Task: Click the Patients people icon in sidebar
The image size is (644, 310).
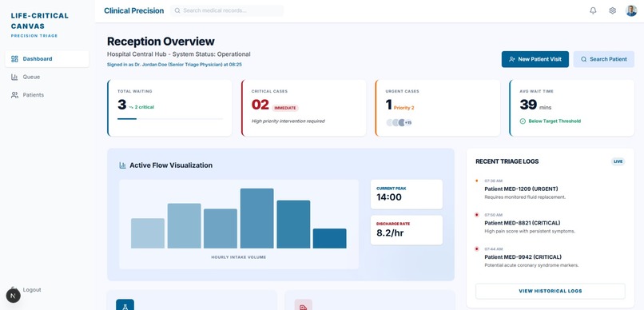Action: pos(15,95)
